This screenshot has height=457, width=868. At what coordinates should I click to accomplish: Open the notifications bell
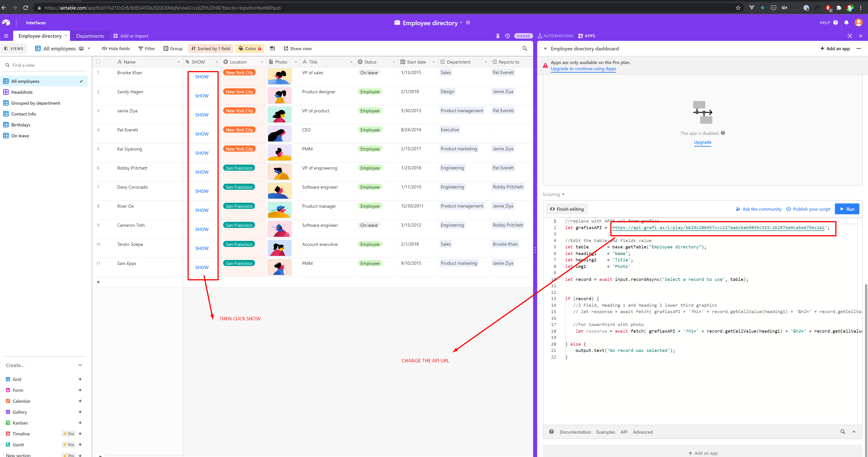(846, 22)
